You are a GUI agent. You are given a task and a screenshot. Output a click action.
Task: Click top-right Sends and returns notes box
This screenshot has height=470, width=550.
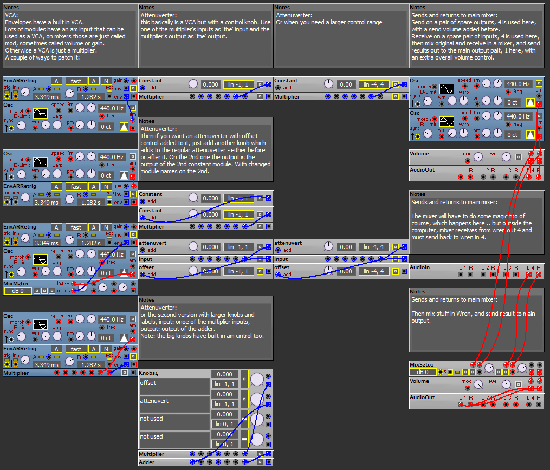pyautogui.click(x=477, y=39)
